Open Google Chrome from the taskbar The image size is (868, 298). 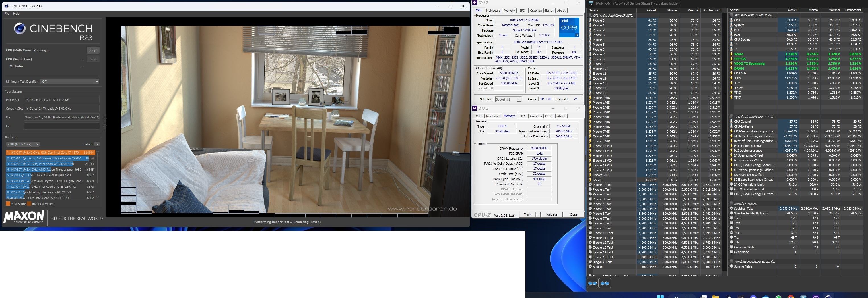point(791,296)
